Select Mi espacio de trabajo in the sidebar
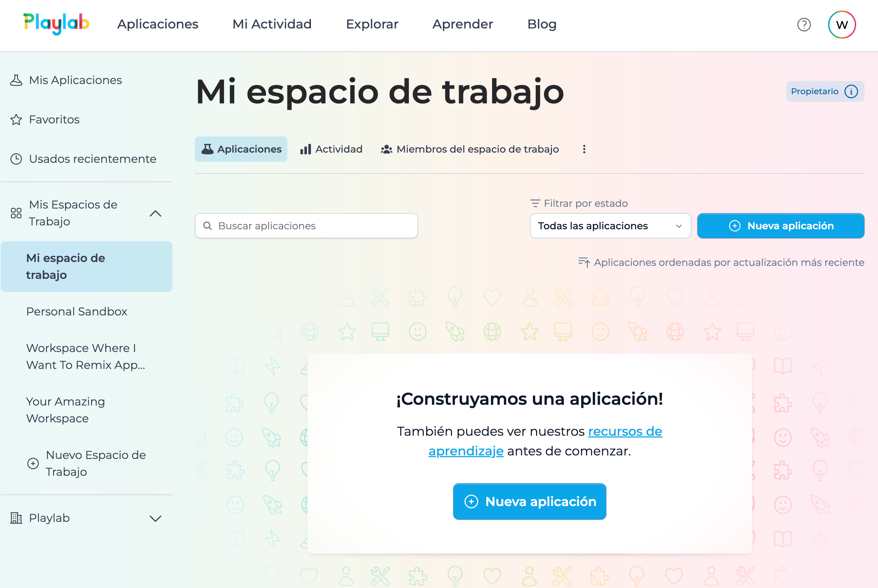878x588 pixels. tap(87, 267)
